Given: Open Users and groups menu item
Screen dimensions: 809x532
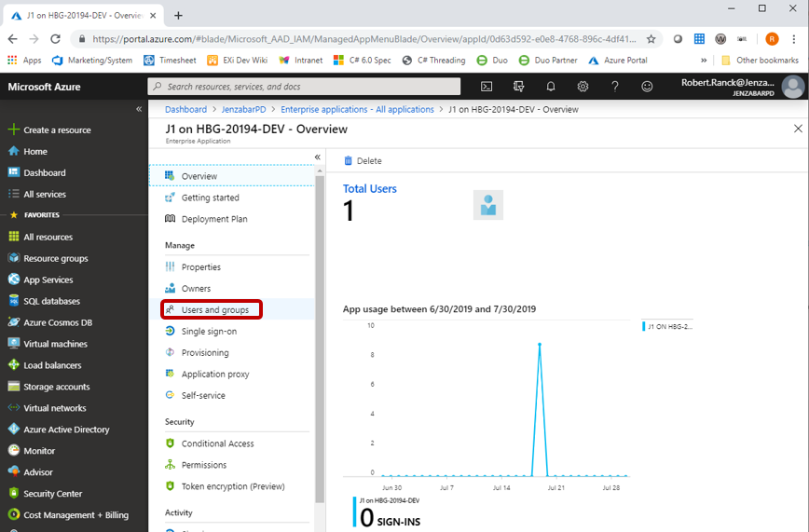Looking at the screenshot, I should click(x=214, y=309).
